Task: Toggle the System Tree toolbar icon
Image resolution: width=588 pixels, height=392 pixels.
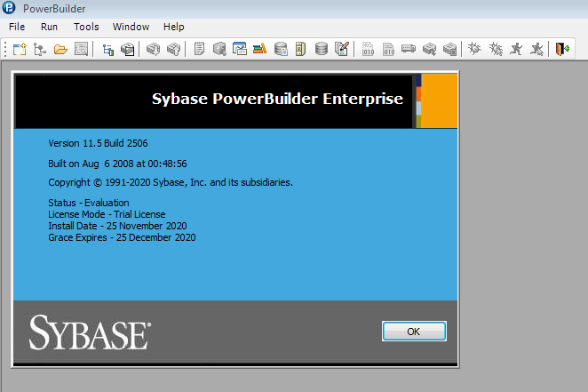Action: point(108,49)
